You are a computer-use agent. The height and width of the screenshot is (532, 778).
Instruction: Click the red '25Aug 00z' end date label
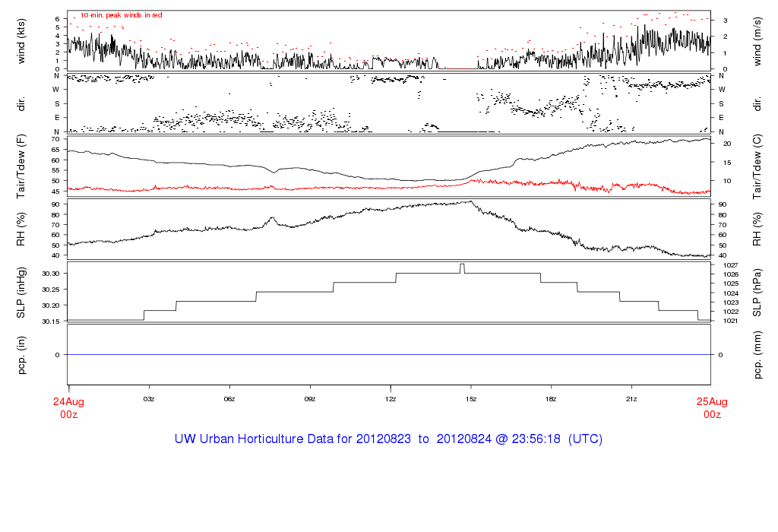[712, 408]
